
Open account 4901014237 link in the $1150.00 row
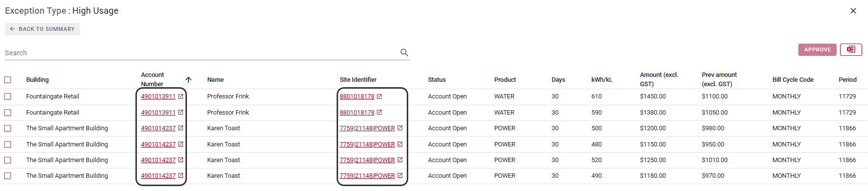pos(158,144)
